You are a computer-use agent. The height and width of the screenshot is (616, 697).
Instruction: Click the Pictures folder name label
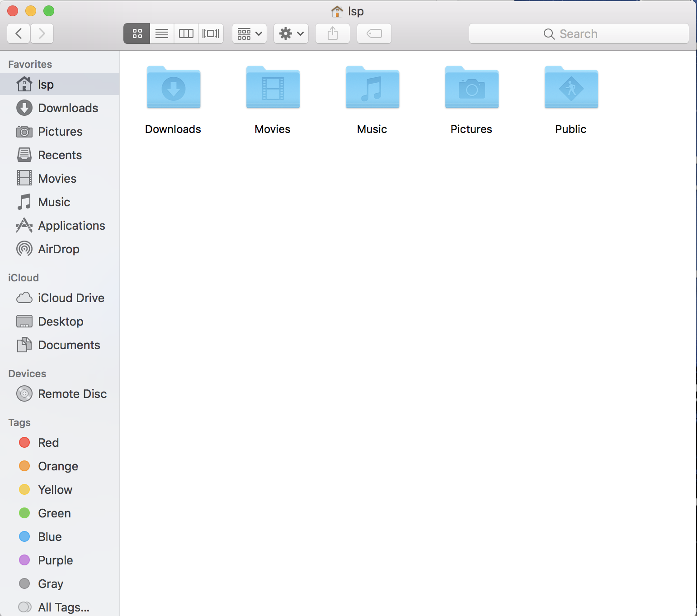[x=471, y=129]
